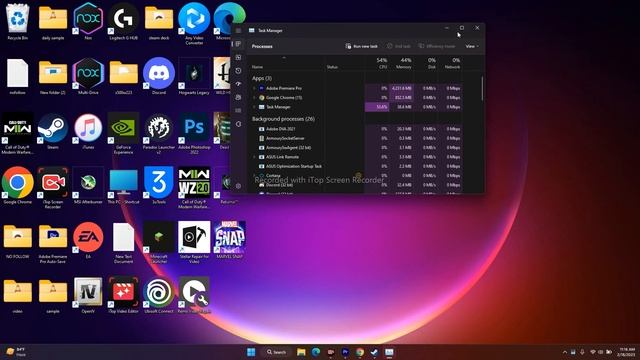Select This PC - Shortcut desktop icon

coord(123,186)
